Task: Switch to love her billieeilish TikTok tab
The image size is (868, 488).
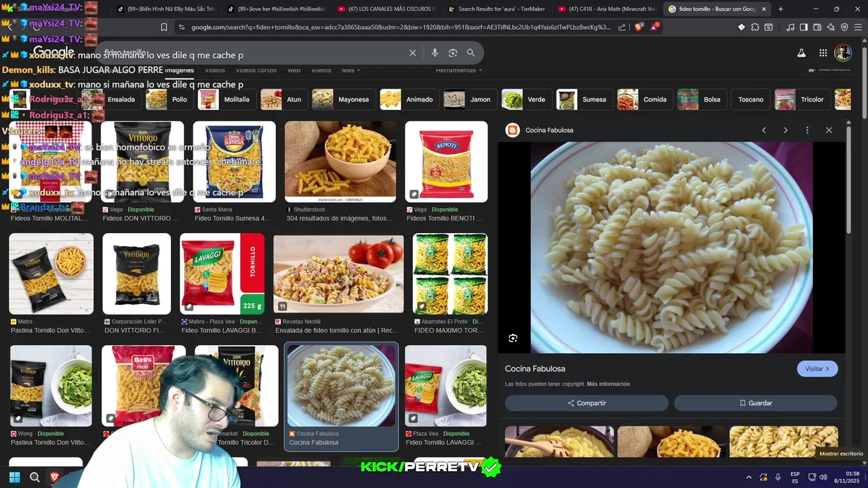Action: tap(276, 9)
